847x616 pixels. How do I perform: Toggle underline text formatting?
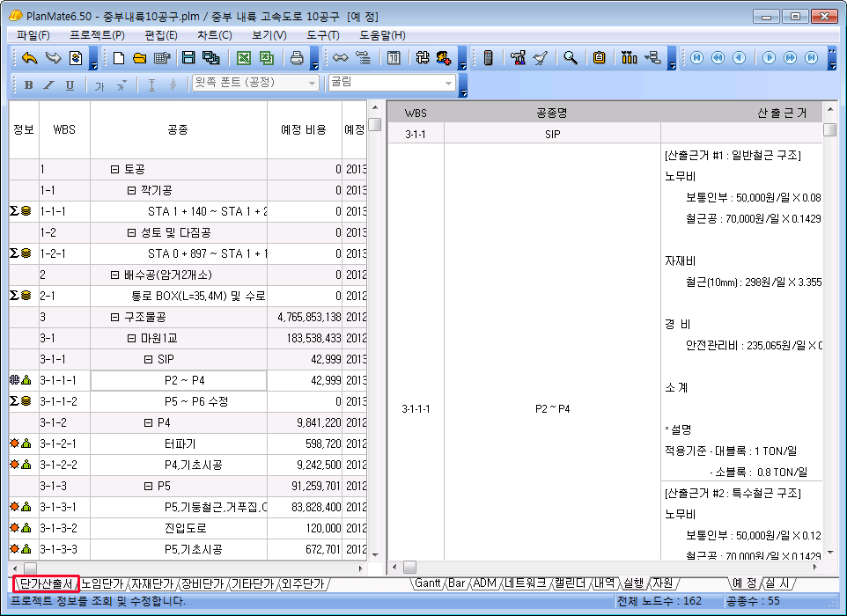click(x=70, y=84)
